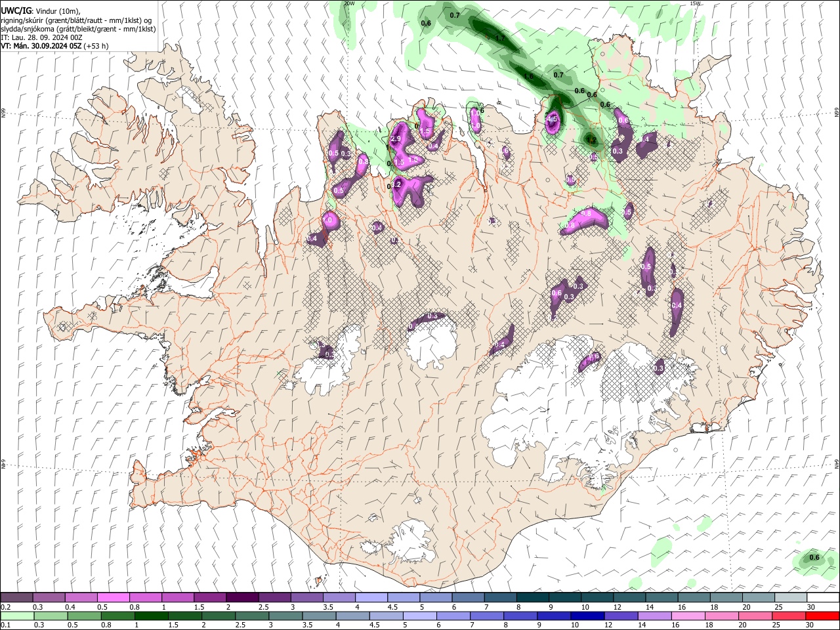Select the 3.5 swatch in lower rain legend row

(318, 616)
